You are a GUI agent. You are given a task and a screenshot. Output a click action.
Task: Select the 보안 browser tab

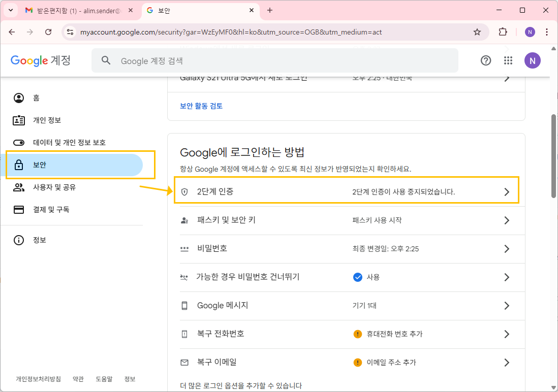(200, 11)
